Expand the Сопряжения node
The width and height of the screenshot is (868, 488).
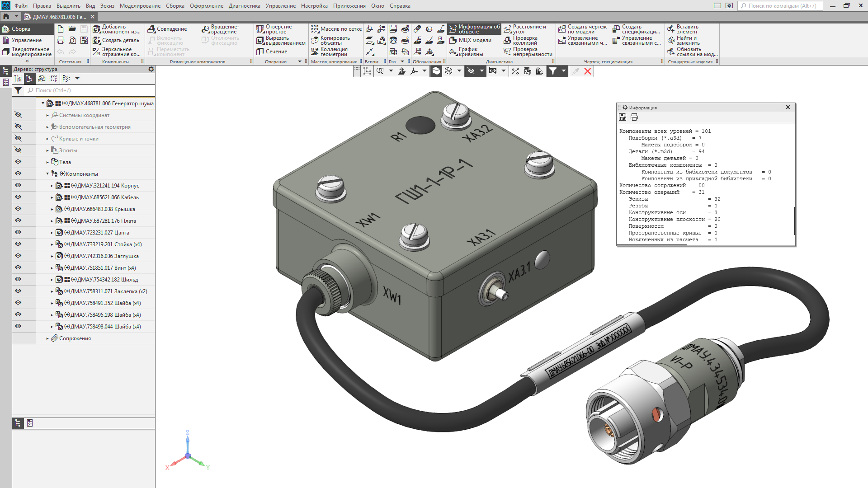point(47,338)
